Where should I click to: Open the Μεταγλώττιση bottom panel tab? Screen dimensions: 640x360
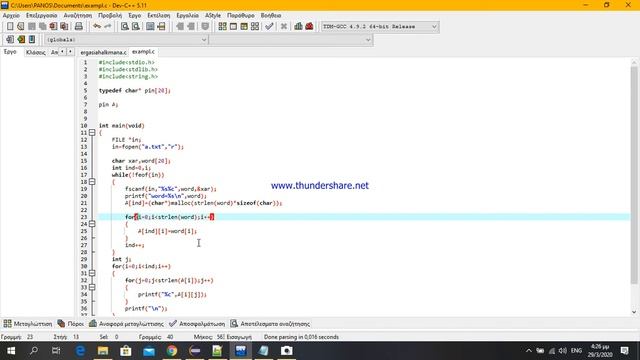coord(28,324)
